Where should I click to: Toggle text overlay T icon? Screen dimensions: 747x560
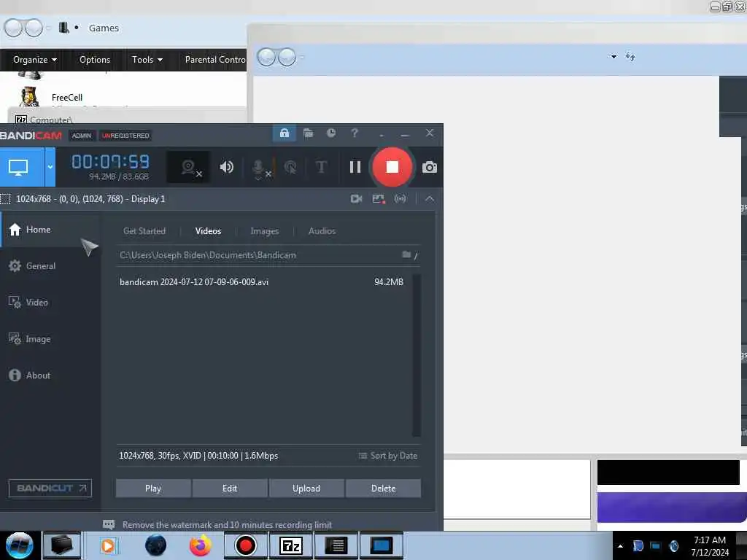pyautogui.click(x=321, y=167)
